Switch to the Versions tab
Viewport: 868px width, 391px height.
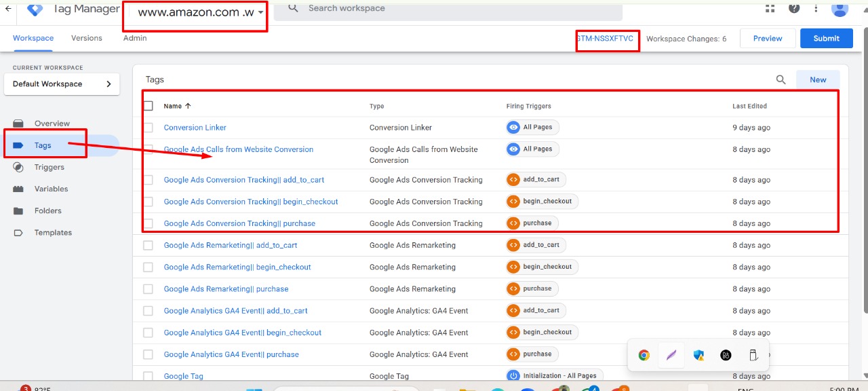pos(87,38)
